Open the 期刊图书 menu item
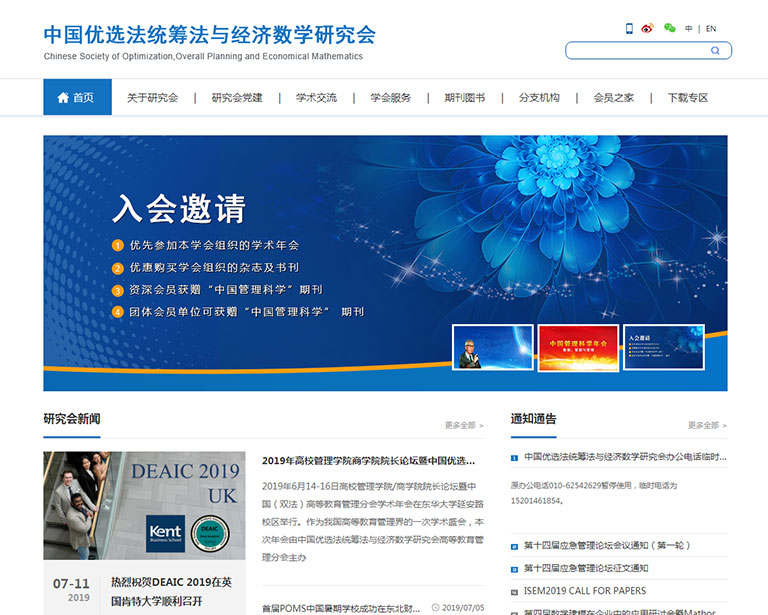Viewport: 768px width, 615px height. 465,98
